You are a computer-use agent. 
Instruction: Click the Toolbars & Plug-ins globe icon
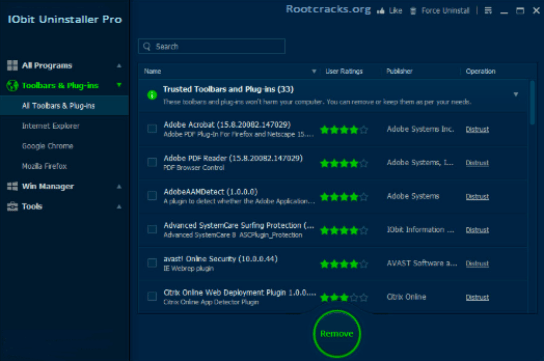click(12, 85)
